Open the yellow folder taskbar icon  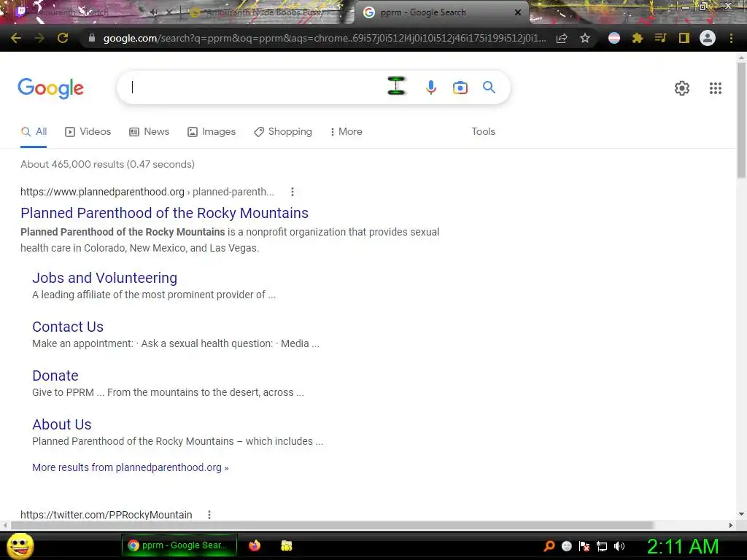pyautogui.click(x=286, y=545)
